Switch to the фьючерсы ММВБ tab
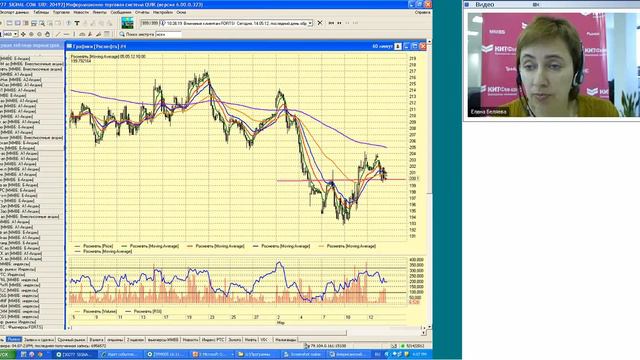Image resolution: width=640 pixels, height=360 pixels. [163, 340]
